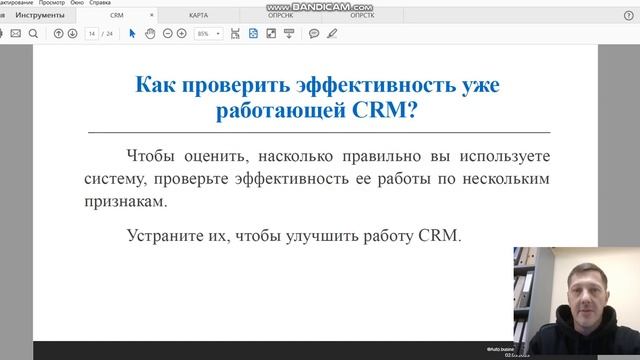Viewport: 640px width, 360px height.
Task: Switch to the КАРТА document tab
Action: pyautogui.click(x=198, y=15)
